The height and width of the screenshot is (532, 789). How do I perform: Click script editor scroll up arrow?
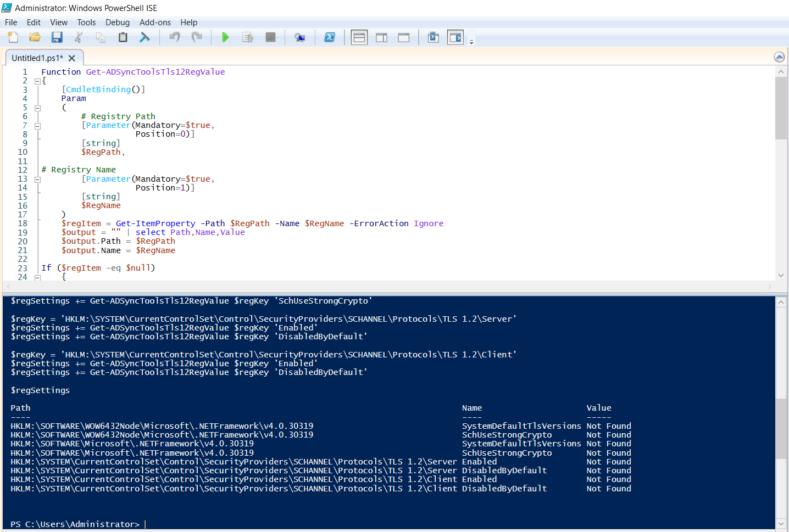[781, 71]
